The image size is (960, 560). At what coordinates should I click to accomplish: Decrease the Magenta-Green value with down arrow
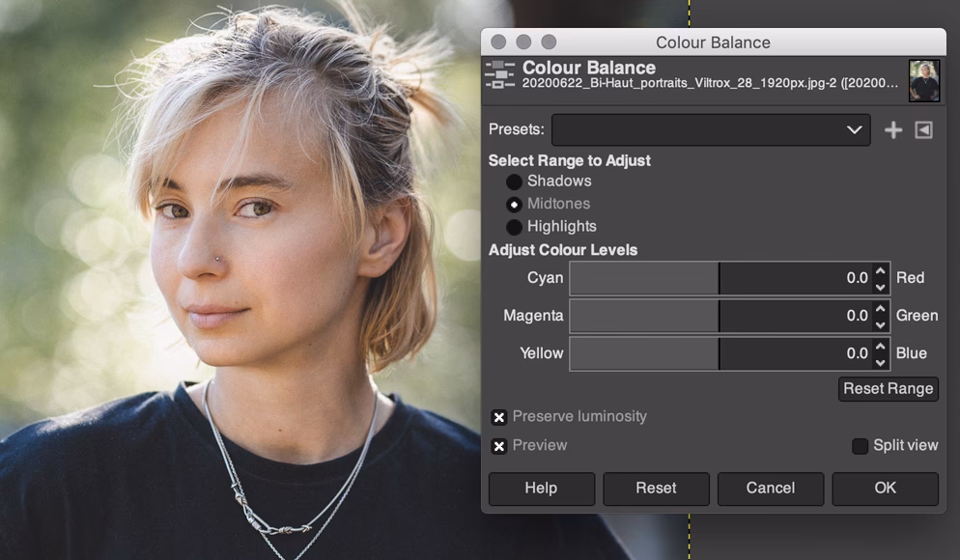point(880,324)
